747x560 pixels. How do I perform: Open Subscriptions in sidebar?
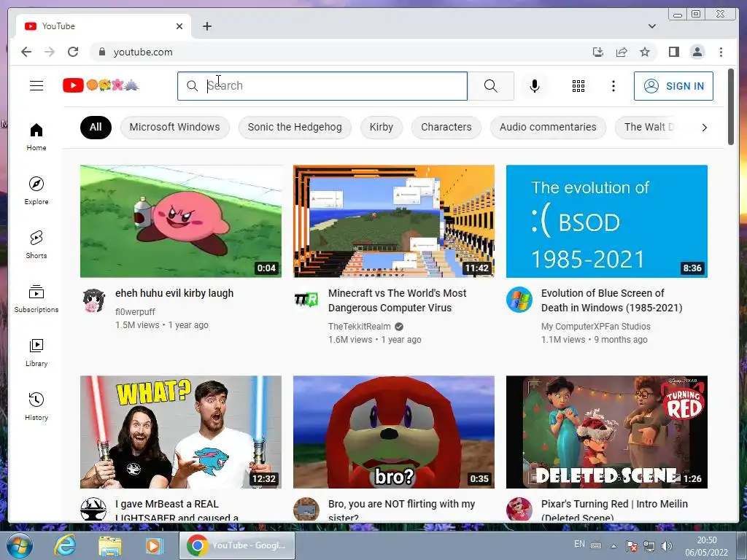[x=36, y=298]
